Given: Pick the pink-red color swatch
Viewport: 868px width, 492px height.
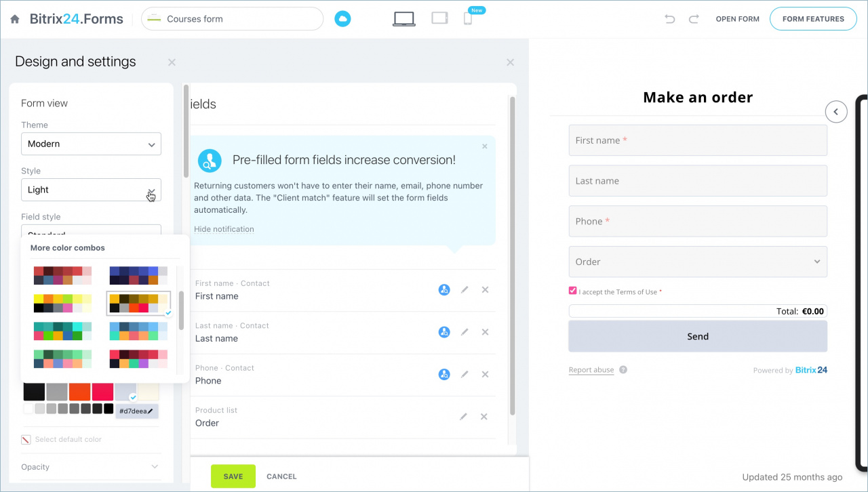Looking at the screenshot, I should click(x=102, y=392).
